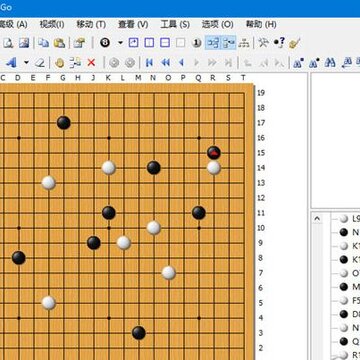Screen dimensions: 360x360
Task: Click the brush cleanup icon
Action: [295, 43]
